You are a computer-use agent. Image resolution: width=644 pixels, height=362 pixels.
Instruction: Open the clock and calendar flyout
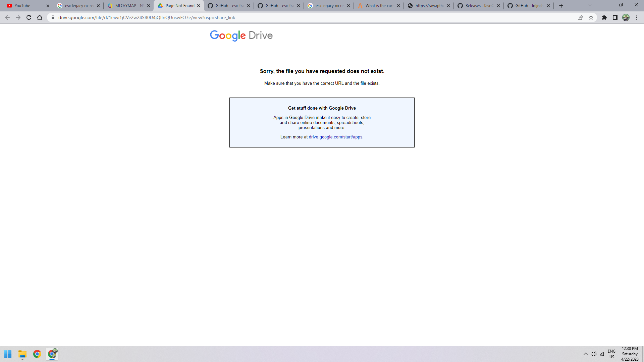pyautogui.click(x=630, y=354)
